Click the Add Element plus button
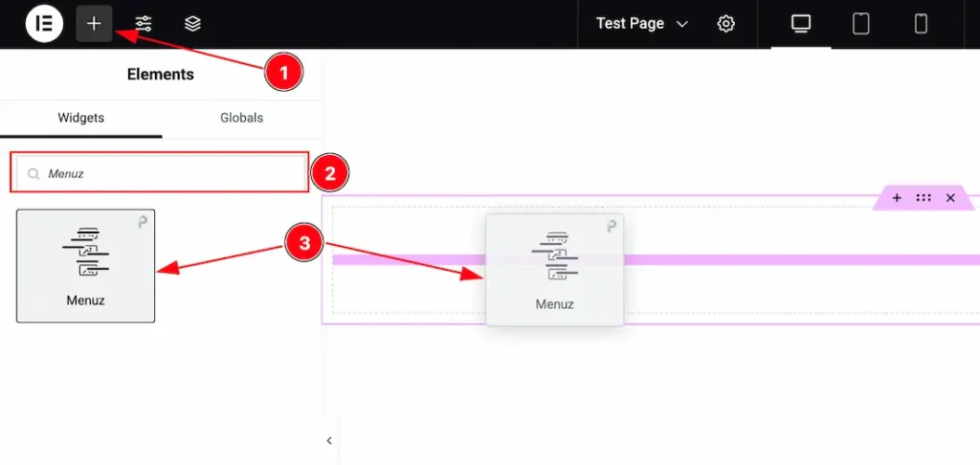The image size is (980, 465). click(94, 24)
